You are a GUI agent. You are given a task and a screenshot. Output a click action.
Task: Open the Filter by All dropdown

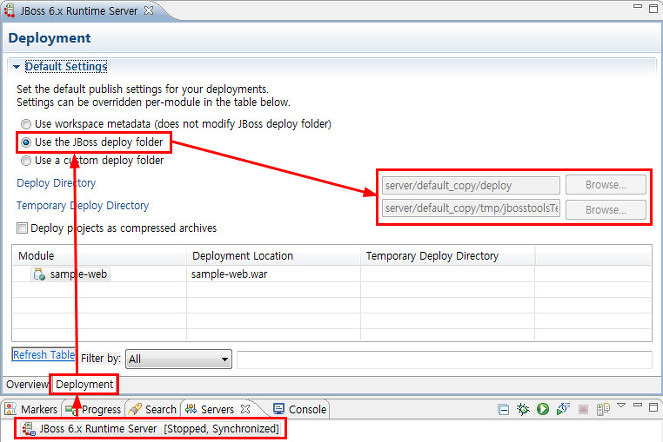pos(178,359)
